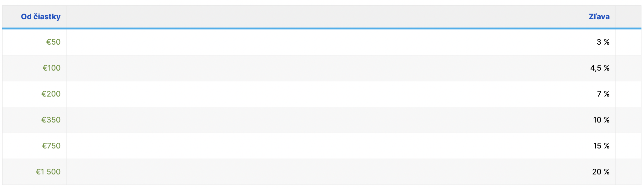Viewport: 644px width, 189px height.
Task: Select the €1 500 amount cell
Action: click(34, 172)
